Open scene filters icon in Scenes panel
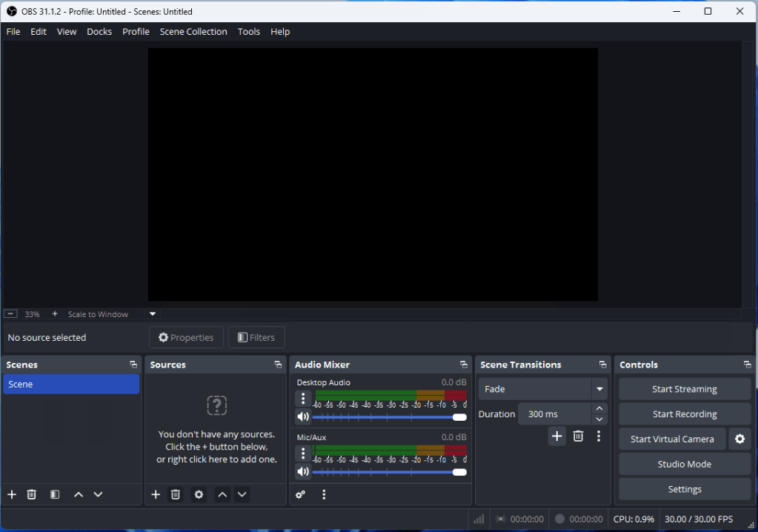The width and height of the screenshot is (758, 532). point(55,494)
